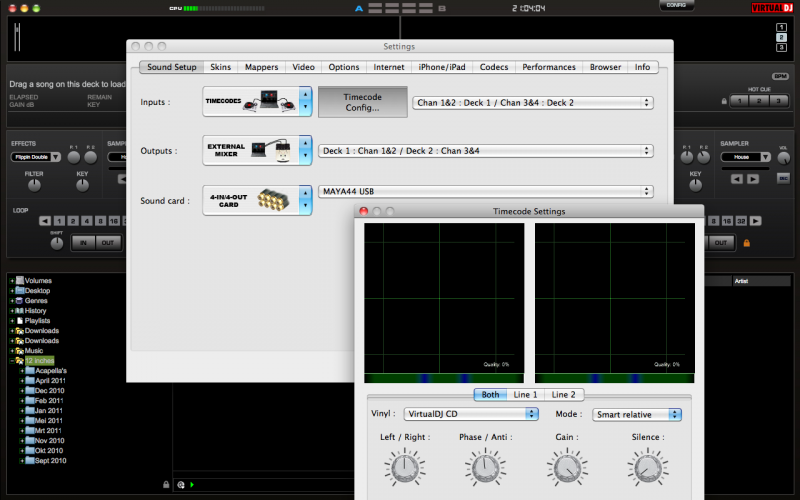Switch to the Mappers tab
Image resolution: width=800 pixels, height=500 pixels.
261,67
